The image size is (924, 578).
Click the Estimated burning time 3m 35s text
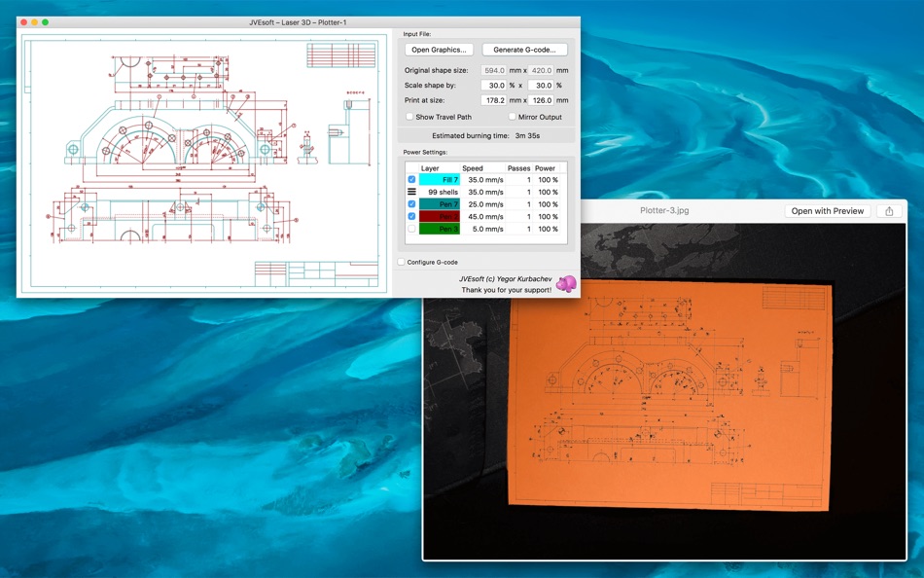485,135
